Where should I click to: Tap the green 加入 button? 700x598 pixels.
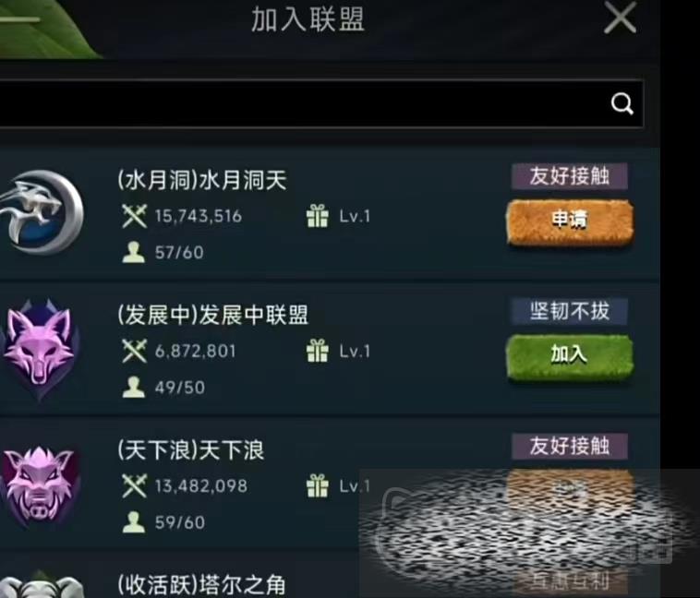(570, 356)
